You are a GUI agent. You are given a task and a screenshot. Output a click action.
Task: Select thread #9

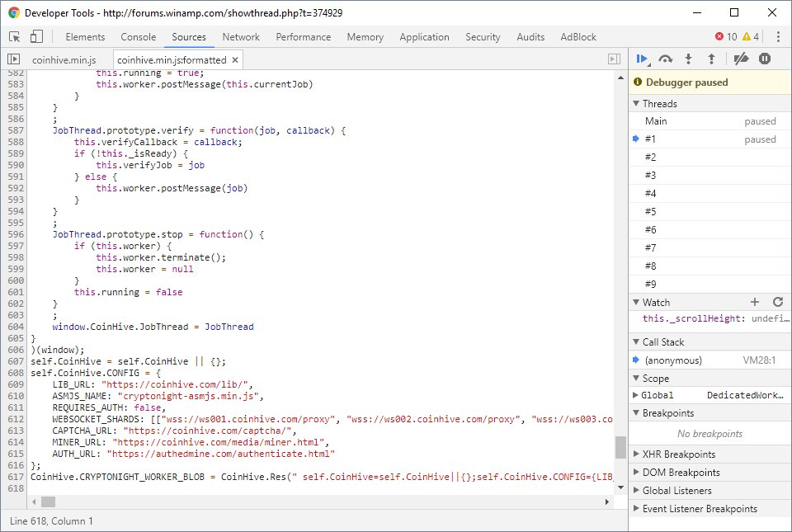[709, 285]
